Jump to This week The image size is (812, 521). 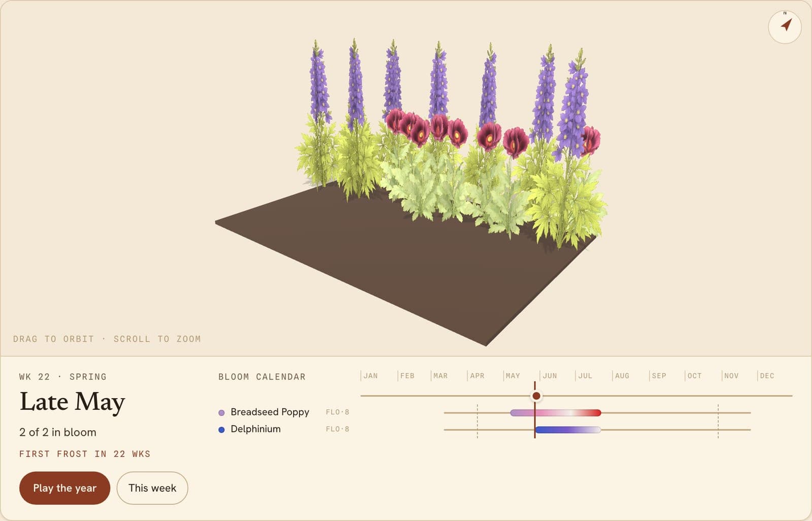pyautogui.click(x=152, y=488)
